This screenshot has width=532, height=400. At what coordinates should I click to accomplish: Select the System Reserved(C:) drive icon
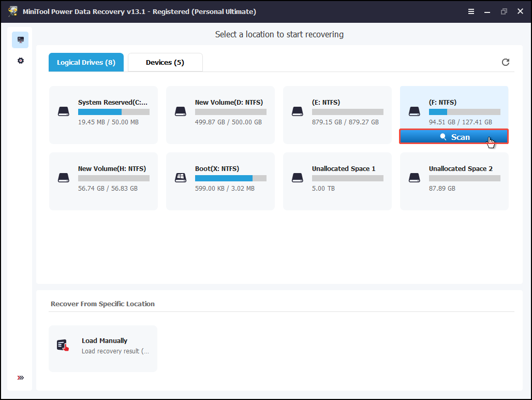(x=64, y=111)
